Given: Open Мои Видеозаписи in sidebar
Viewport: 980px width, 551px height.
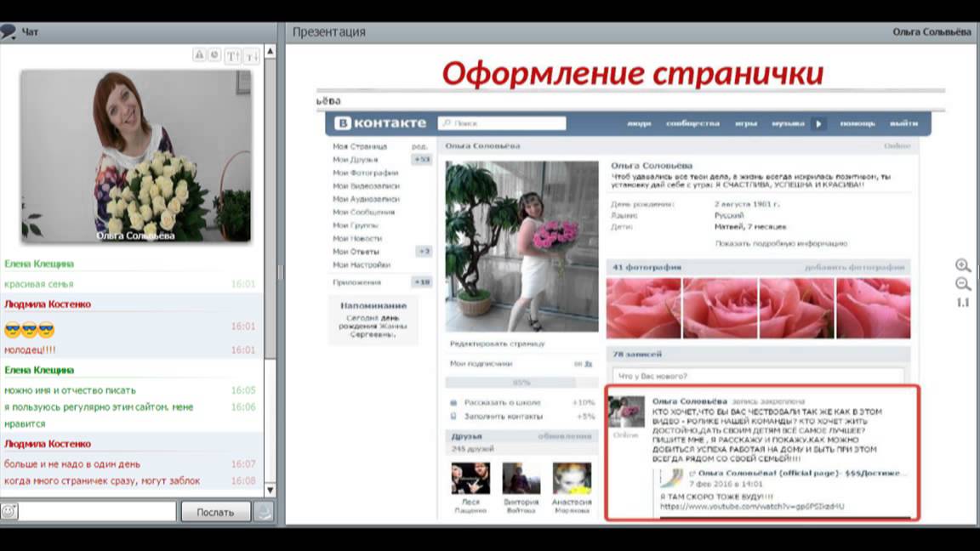Looking at the screenshot, I should 366,185.
